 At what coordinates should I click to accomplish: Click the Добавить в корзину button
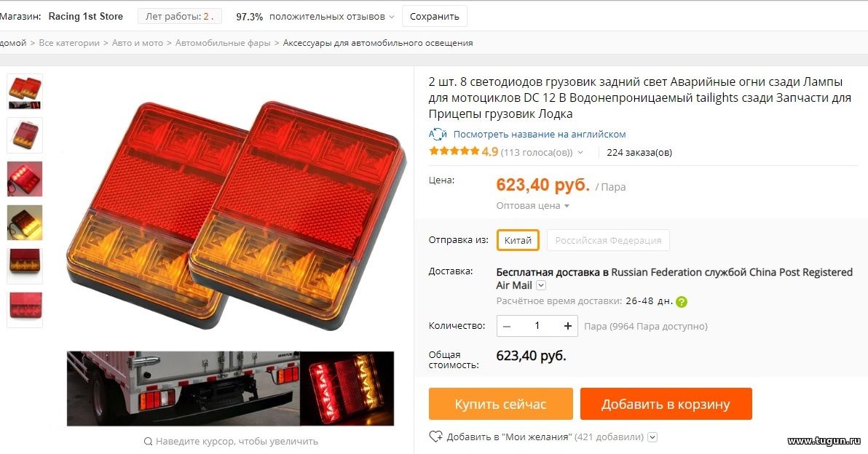click(x=666, y=404)
